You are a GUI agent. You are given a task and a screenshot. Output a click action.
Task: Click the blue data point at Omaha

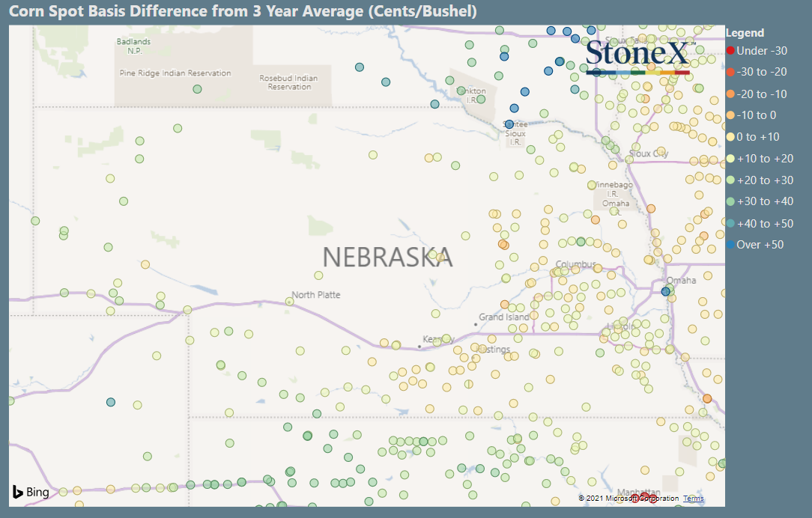(665, 292)
